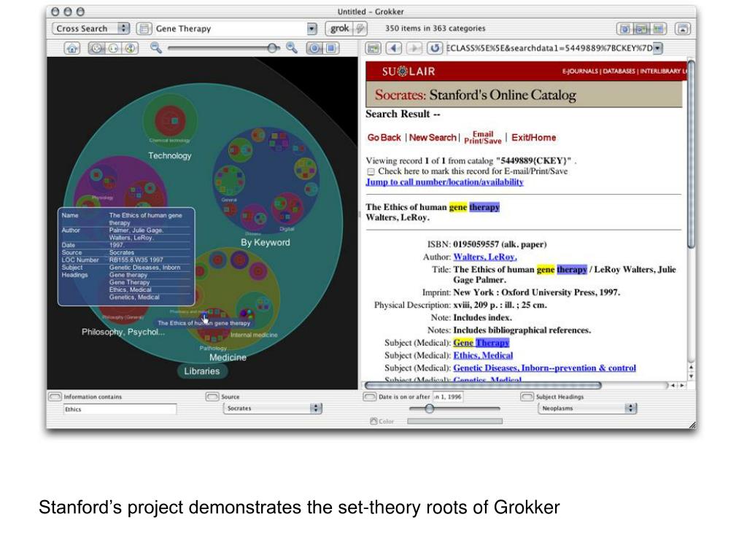This screenshot has height=560, width=747.
Task: Click the date filter slider handle
Action: (429, 408)
